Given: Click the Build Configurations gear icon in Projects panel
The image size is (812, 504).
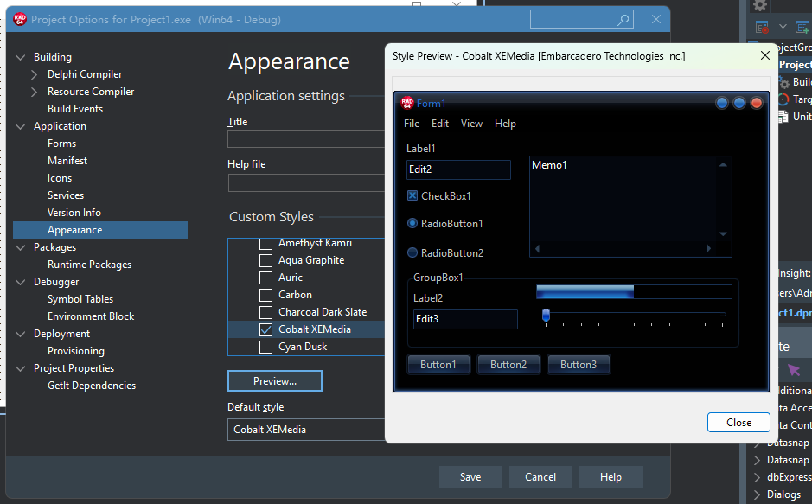Looking at the screenshot, I should pos(784,82).
